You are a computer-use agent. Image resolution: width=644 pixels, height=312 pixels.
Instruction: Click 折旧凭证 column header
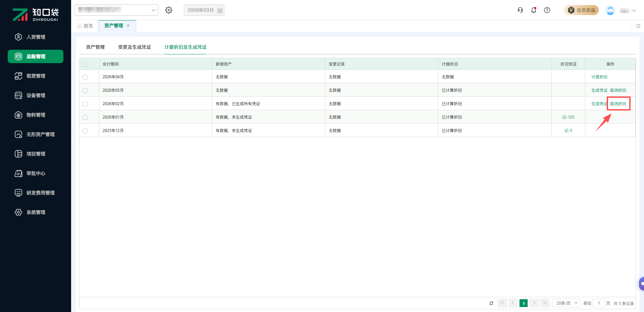[x=569, y=64]
